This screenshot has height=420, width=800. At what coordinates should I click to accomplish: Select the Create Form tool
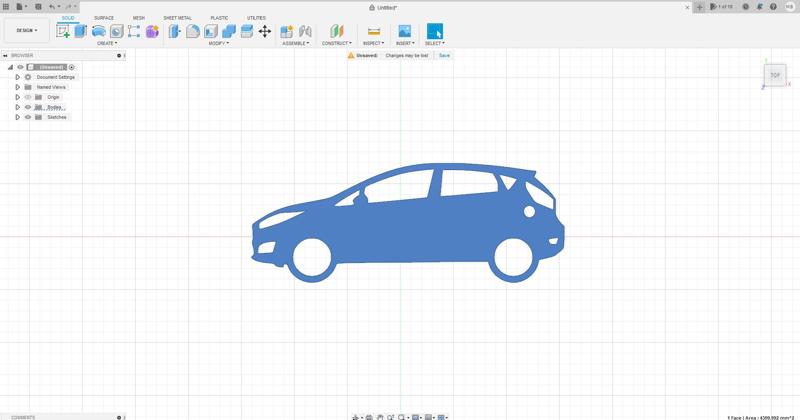[152, 31]
